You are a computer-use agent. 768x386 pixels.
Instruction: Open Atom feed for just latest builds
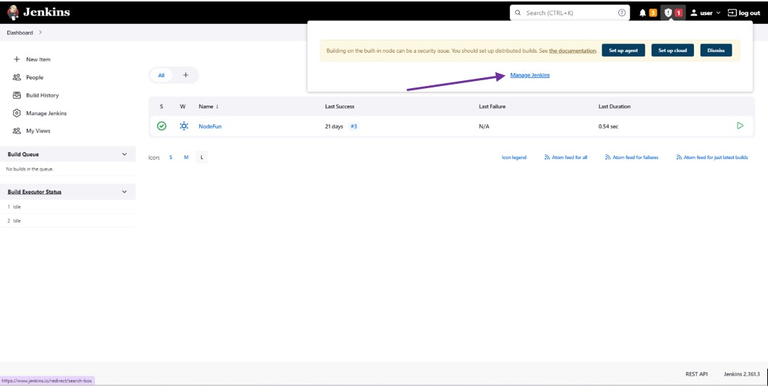click(712, 157)
